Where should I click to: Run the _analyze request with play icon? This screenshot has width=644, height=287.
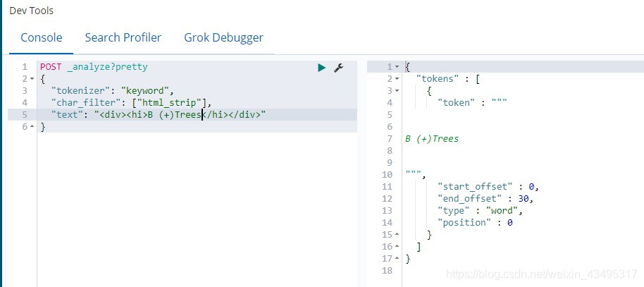click(321, 68)
